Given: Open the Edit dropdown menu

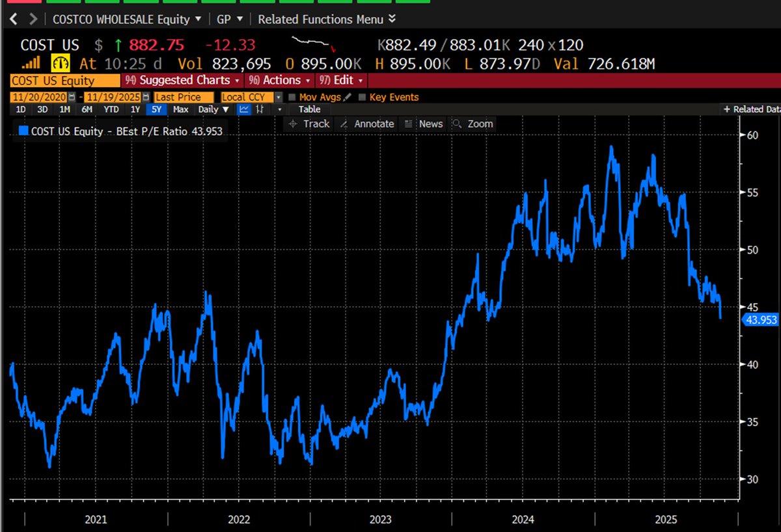Looking at the screenshot, I should [342, 80].
